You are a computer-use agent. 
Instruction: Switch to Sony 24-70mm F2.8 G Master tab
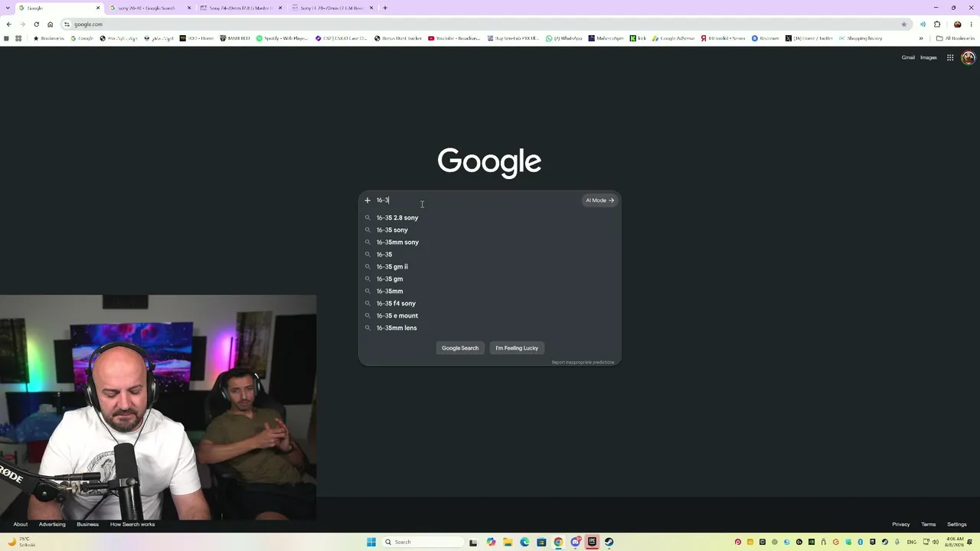(240, 8)
